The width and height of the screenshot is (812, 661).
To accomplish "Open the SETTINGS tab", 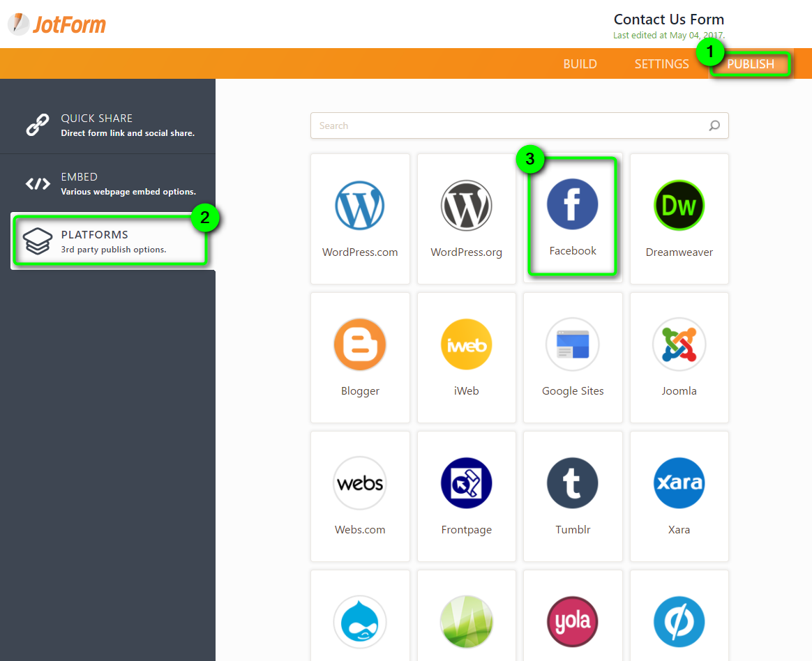I will tap(661, 64).
